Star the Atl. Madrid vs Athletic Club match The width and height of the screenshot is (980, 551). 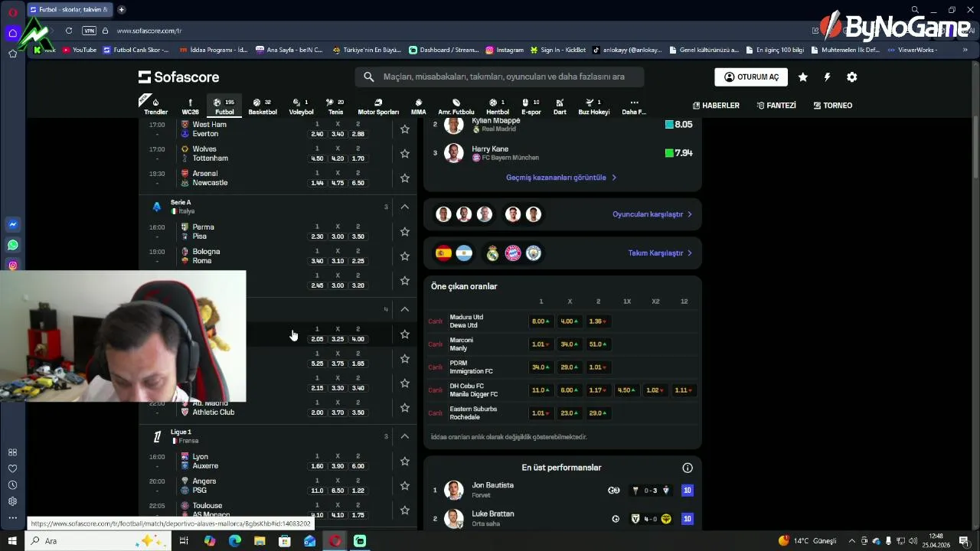405,408
